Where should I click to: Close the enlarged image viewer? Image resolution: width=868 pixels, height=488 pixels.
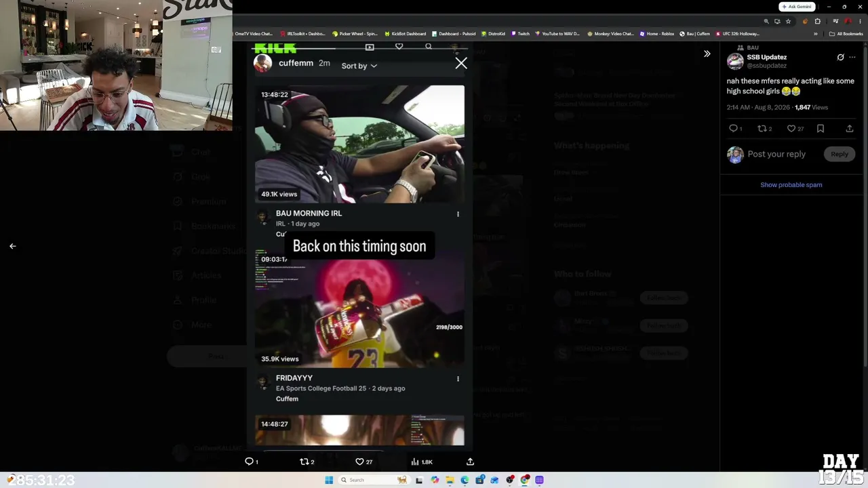pyautogui.click(x=461, y=64)
